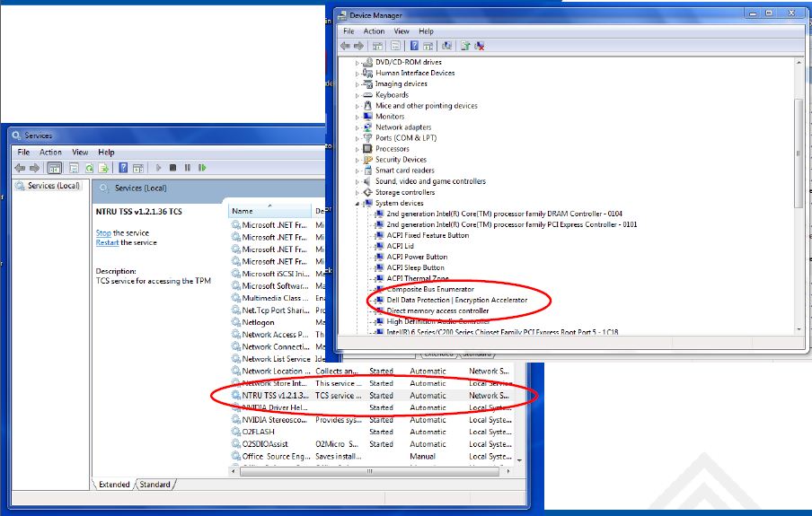Click the Stop the service link
The height and width of the screenshot is (516, 812).
point(103,233)
